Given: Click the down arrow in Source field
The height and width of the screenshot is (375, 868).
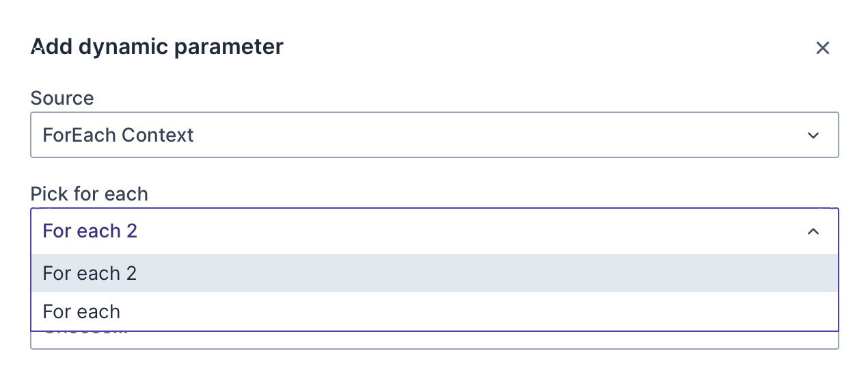Looking at the screenshot, I should click(813, 135).
